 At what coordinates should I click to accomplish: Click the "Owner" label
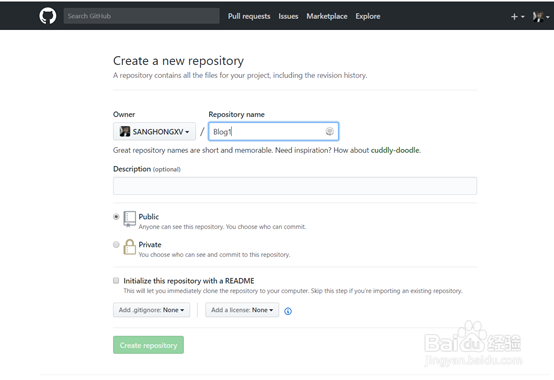[x=124, y=114]
